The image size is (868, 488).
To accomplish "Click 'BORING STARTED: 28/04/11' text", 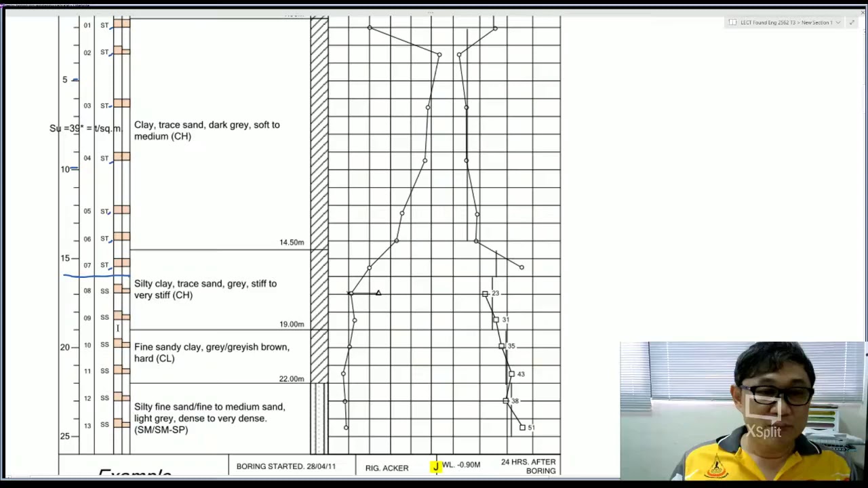I will [286, 466].
